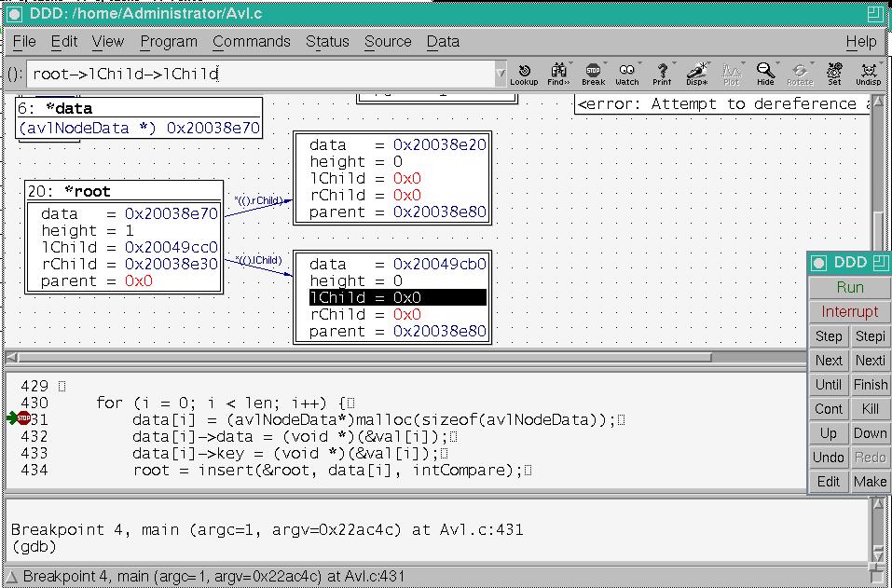Click the Undisp toolbar icon
Image resolution: width=892 pixels, height=588 pixels.
869,74
